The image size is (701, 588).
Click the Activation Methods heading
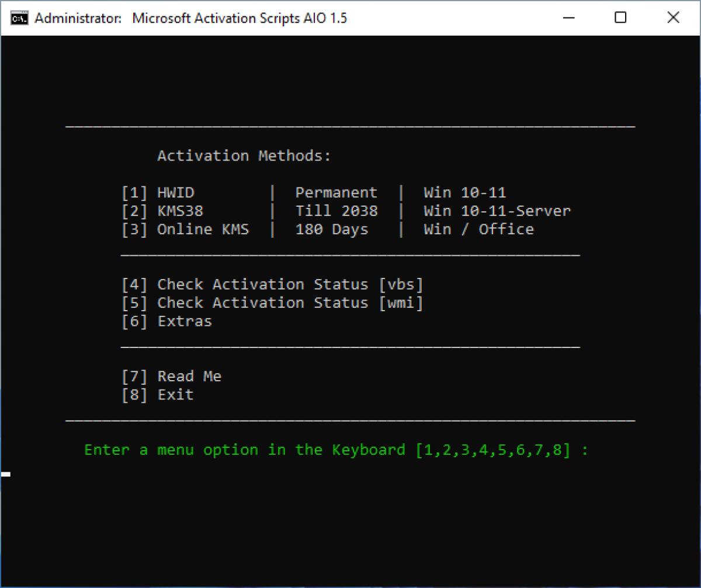pos(244,155)
